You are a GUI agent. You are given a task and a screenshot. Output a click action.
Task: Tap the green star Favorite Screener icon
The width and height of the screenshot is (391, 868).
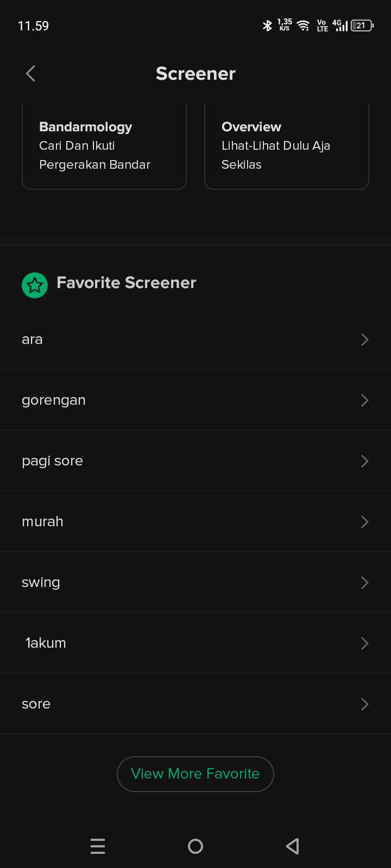coord(35,285)
